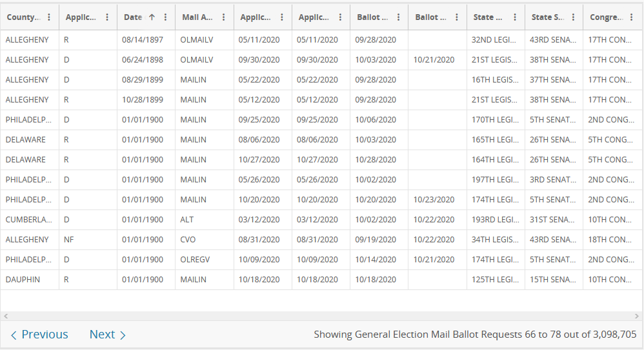Open the County column kebab menu

(49, 17)
